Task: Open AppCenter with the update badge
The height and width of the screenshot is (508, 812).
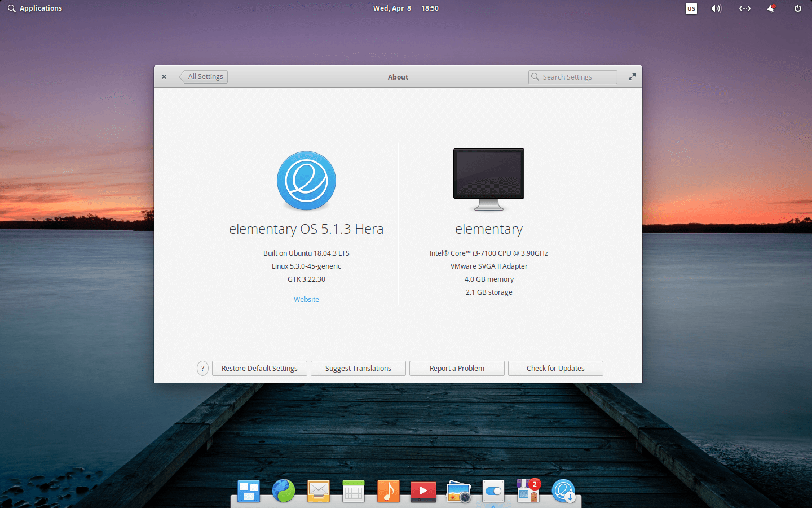Action: pyautogui.click(x=528, y=491)
